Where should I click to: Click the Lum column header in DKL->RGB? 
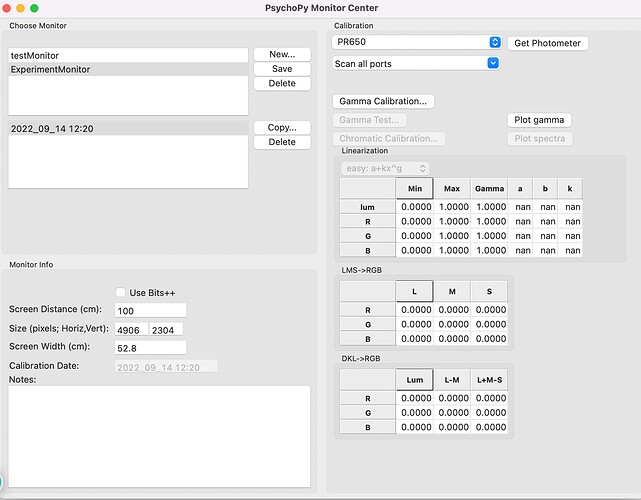point(415,380)
